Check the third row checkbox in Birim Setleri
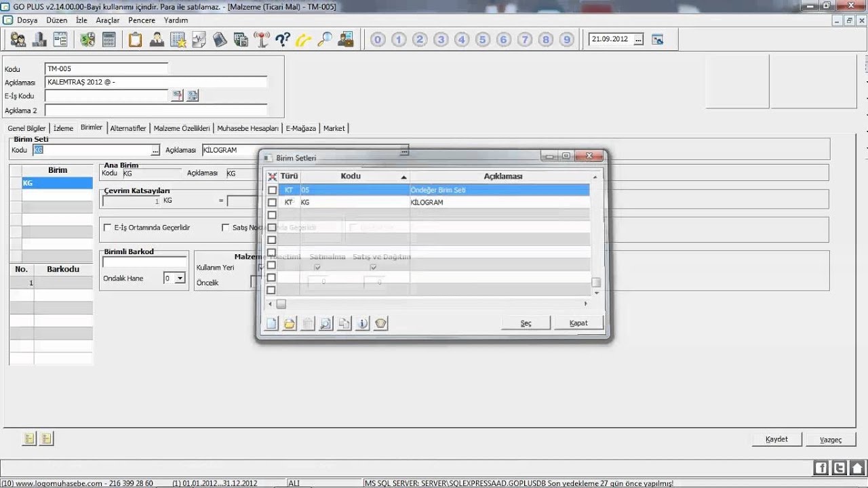This screenshot has width=868, height=488. pyautogui.click(x=272, y=215)
